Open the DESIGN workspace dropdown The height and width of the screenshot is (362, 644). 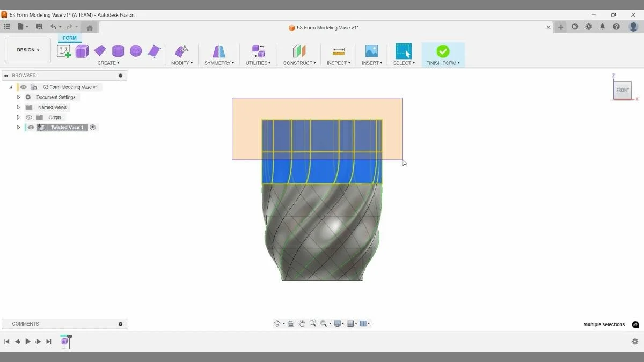(x=28, y=50)
